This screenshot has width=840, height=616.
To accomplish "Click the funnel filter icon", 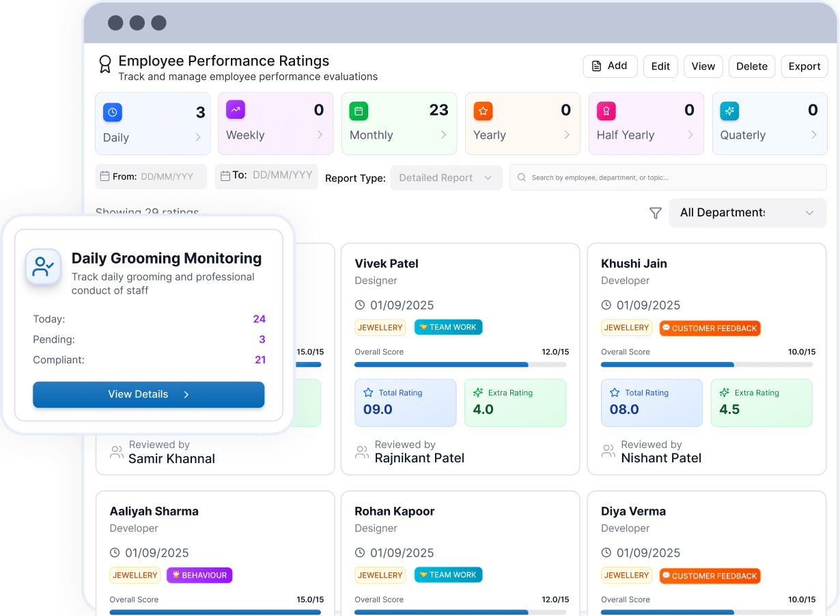I will [655, 213].
